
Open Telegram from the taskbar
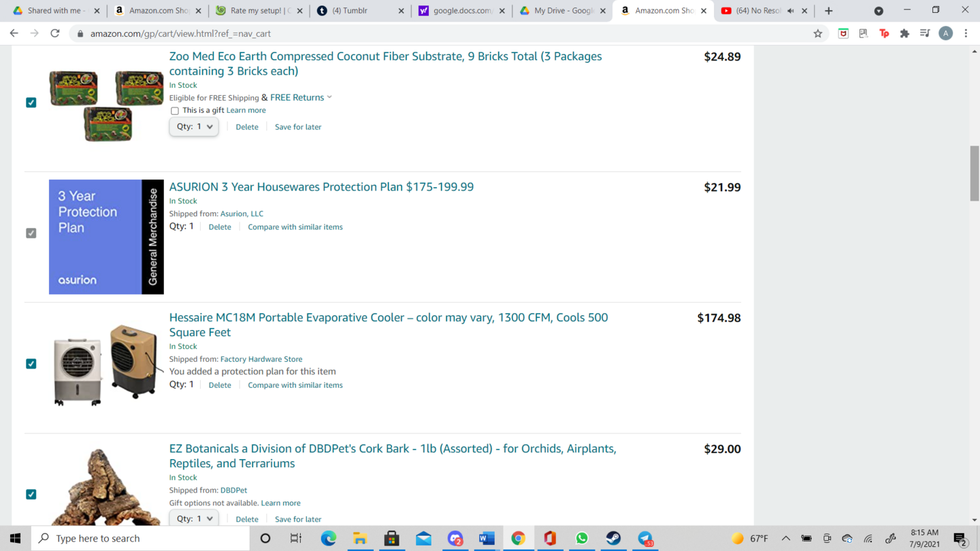tap(645, 538)
